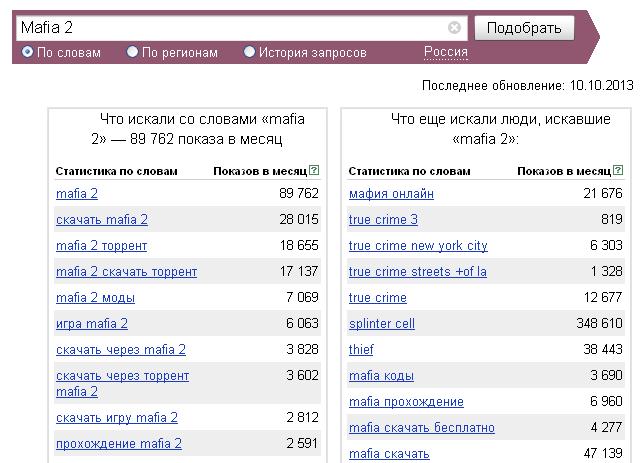Open the "mafia скачать бесплатно" link
This screenshot has height=463, width=644.
[x=422, y=428]
